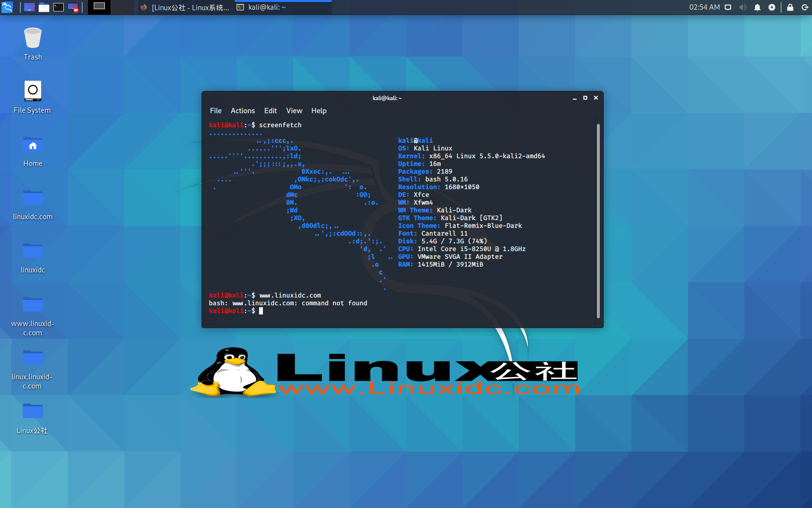Select the linuxidc folder on desktop
The width and height of the screenshot is (812, 508).
pos(33,257)
